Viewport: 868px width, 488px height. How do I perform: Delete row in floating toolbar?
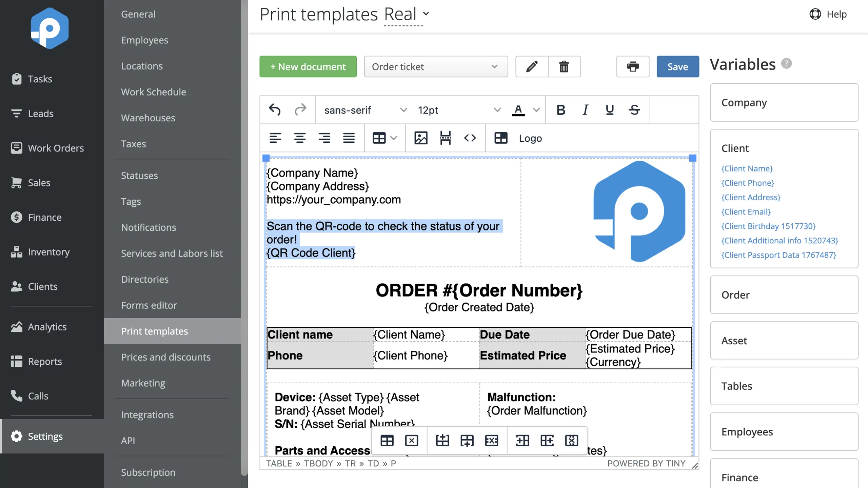point(492,441)
